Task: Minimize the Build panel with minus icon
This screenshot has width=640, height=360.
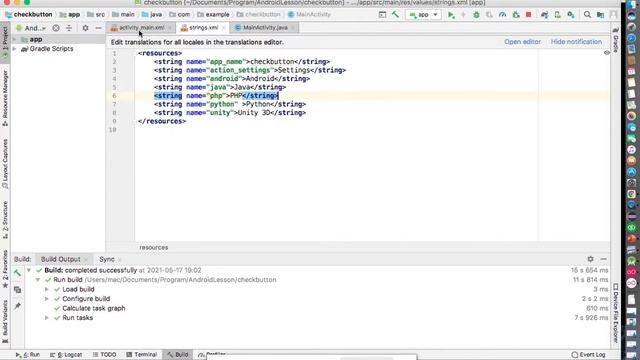Action: (x=603, y=259)
